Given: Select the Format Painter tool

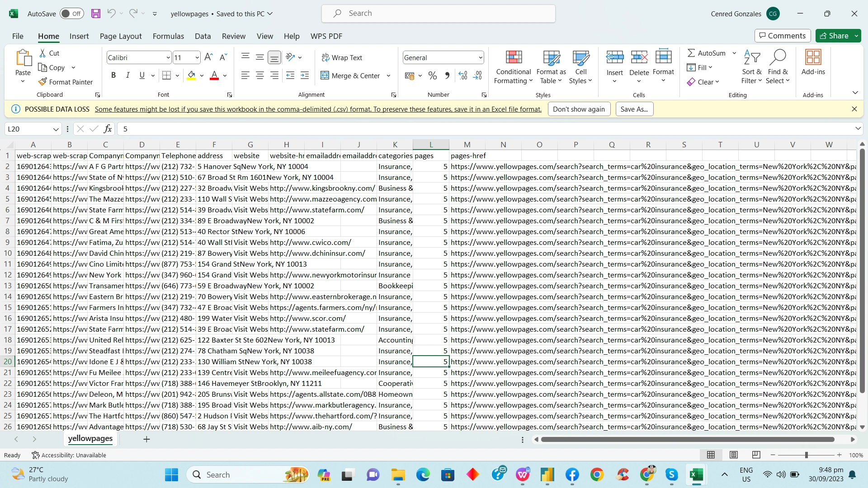Looking at the screenshot, I should 66,82.
